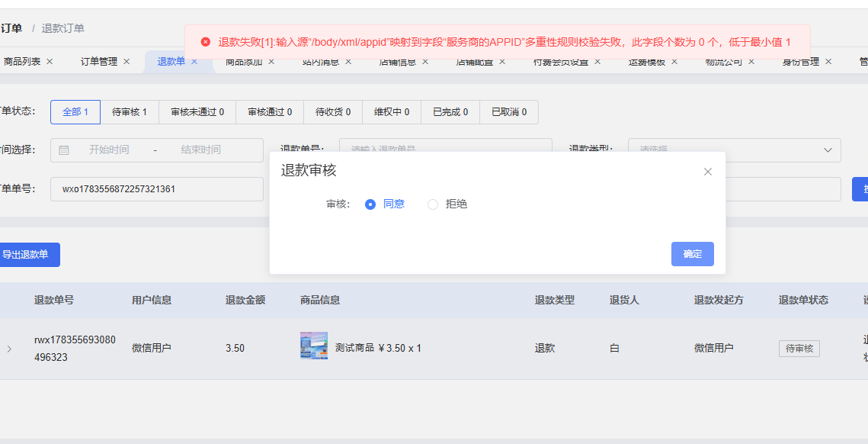Confirm with the 确定 button

coord(693,254)
